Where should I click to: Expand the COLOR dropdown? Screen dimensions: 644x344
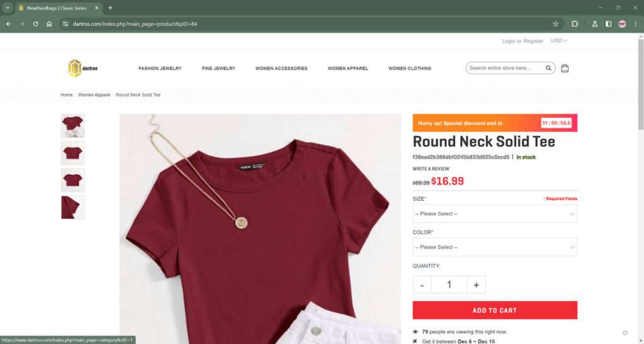click(x=495, y=247)
